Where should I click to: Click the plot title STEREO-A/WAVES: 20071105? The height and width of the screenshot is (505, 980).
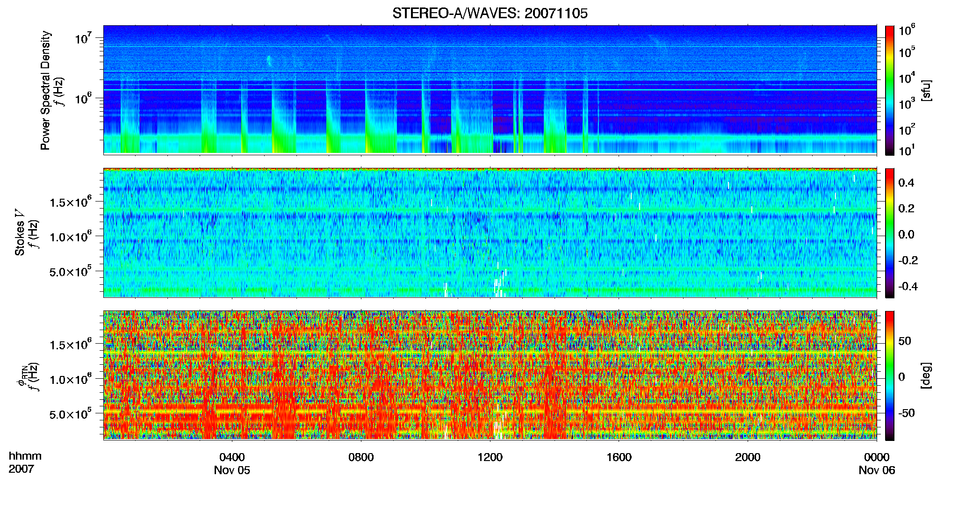[490, 13]
